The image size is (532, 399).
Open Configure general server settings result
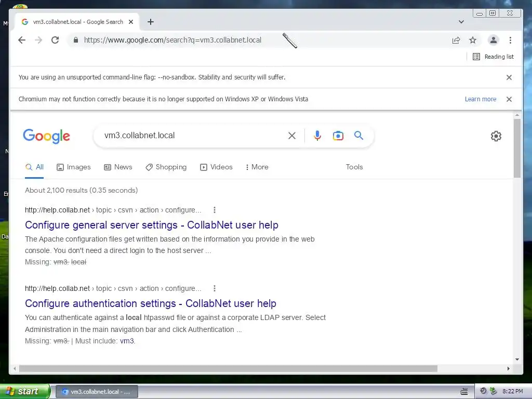click(x=152, y=225)
